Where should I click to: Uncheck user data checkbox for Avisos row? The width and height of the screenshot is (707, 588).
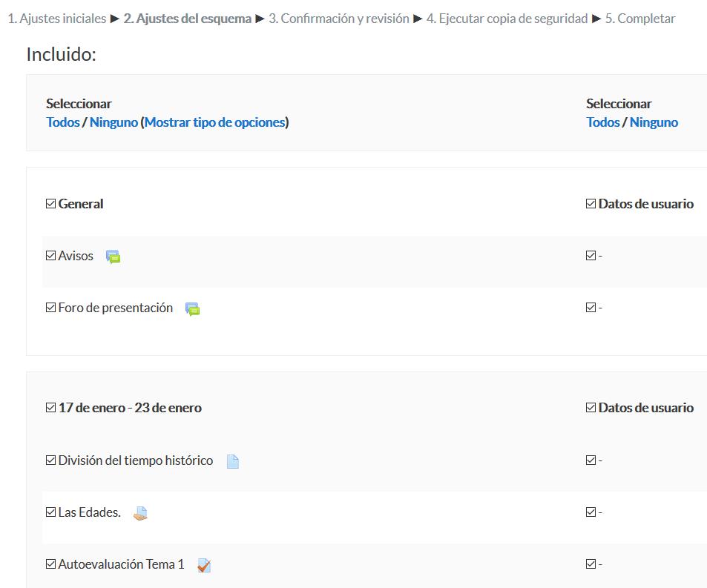(x=591, y=256)
